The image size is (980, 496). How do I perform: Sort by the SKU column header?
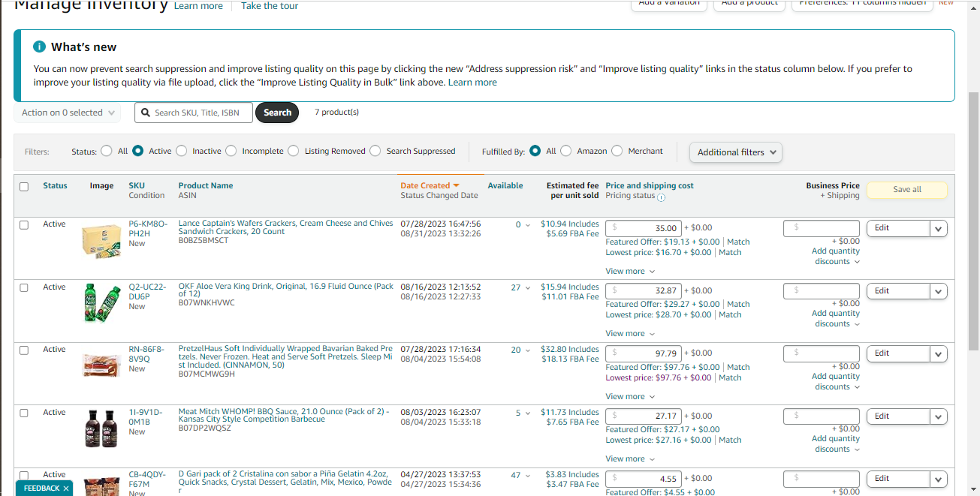click(137, 185)
